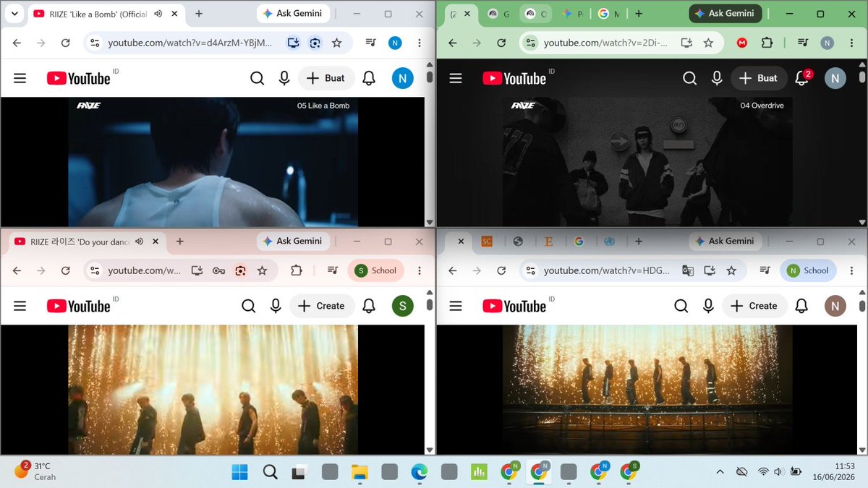
Task: Show hidden system tray icons
Action: (x=720, y=472)
